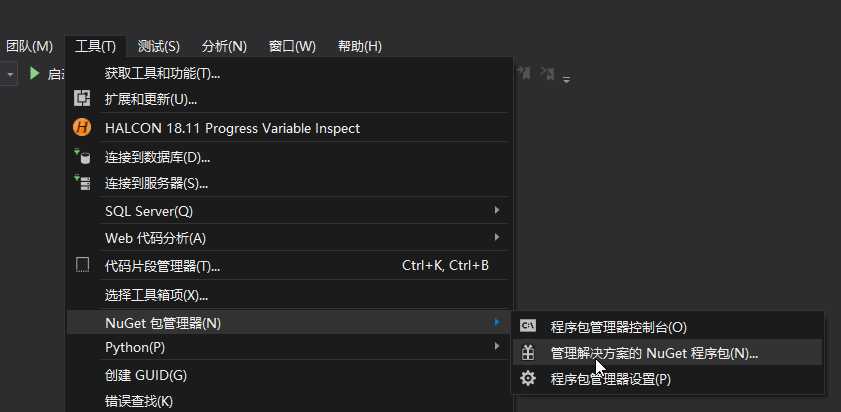The width and height of the screenshot is (841, 412).
Task: Open the 测试(S) menu
Action: (158, 47)
